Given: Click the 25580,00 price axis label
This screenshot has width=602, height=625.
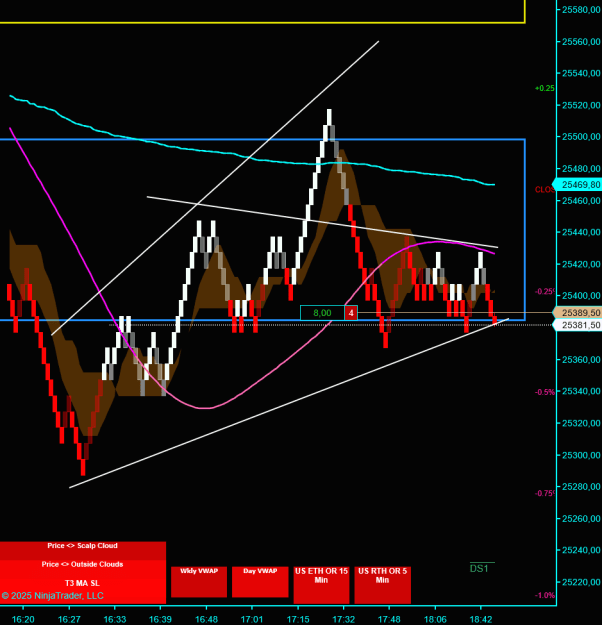Looking at the screenshot, I should tap(581, 10).
